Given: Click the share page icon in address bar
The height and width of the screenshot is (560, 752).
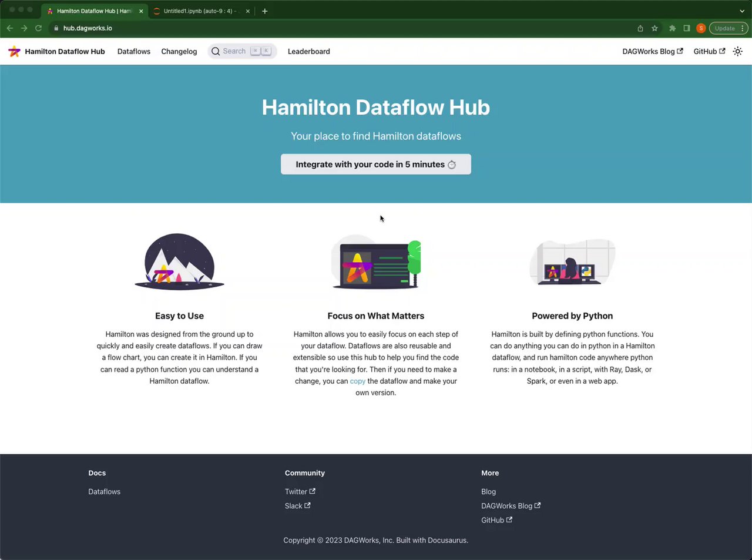Looking at the screenshot, I should pos(640,28).
